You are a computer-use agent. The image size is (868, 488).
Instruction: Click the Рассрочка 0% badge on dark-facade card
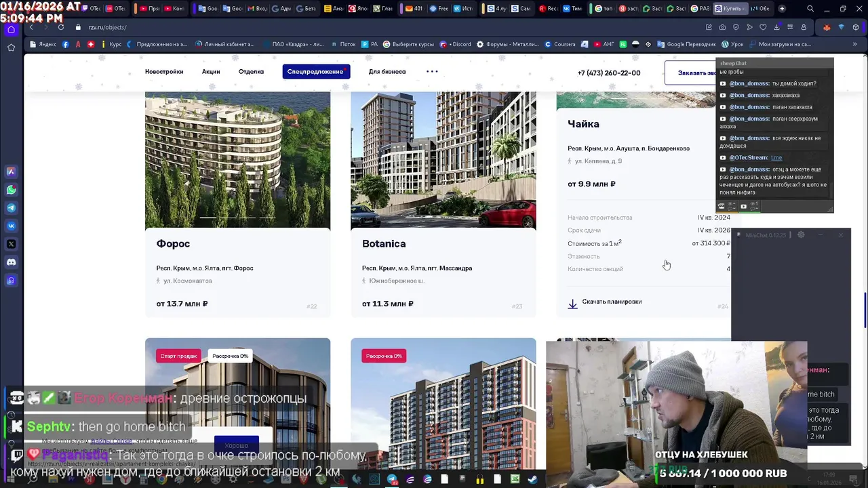(x=231, y=356)
